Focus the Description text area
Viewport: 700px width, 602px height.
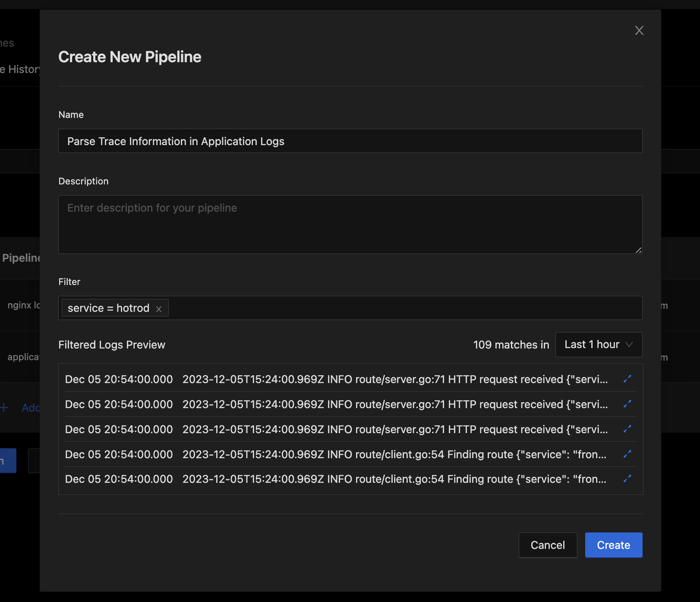(x=350, y=224)
